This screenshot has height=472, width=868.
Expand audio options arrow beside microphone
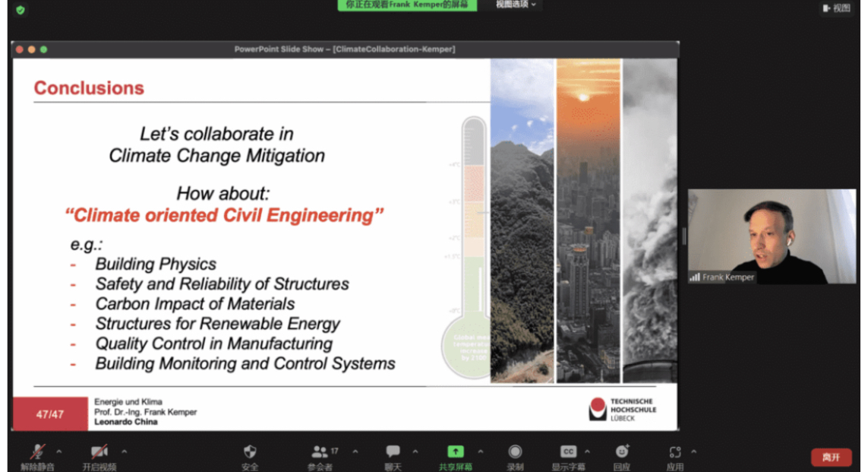click(59, 451)
